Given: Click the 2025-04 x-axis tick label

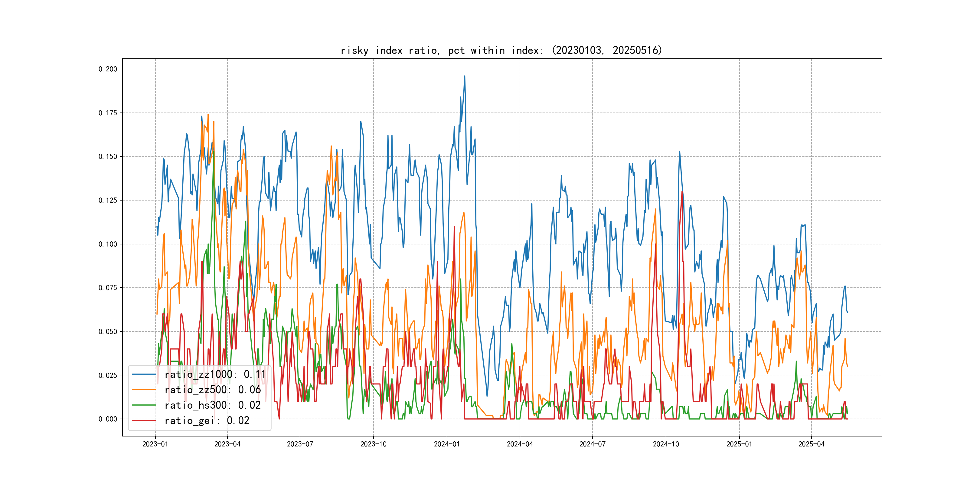Looking at the screenshot, I should 811,444.
